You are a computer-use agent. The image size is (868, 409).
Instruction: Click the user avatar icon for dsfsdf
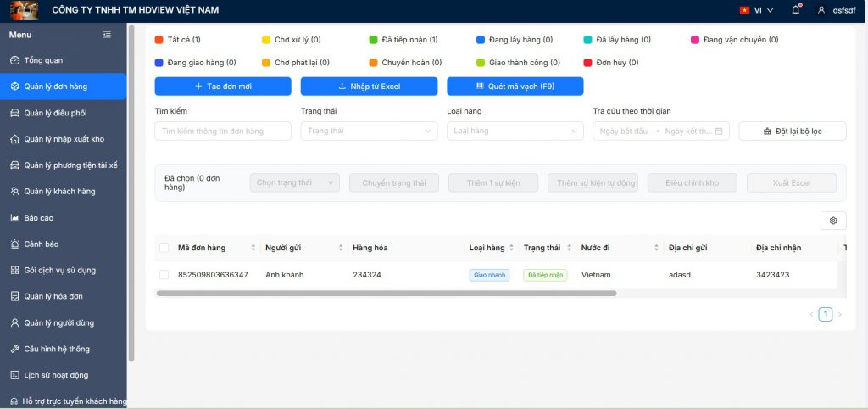point(821,10)
